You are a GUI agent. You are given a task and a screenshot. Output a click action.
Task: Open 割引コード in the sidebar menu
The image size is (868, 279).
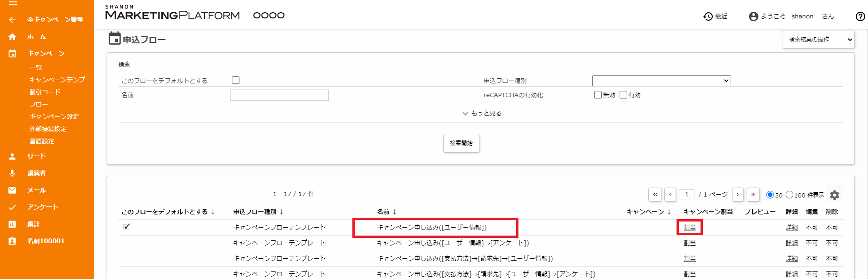(x=45, y=92)
